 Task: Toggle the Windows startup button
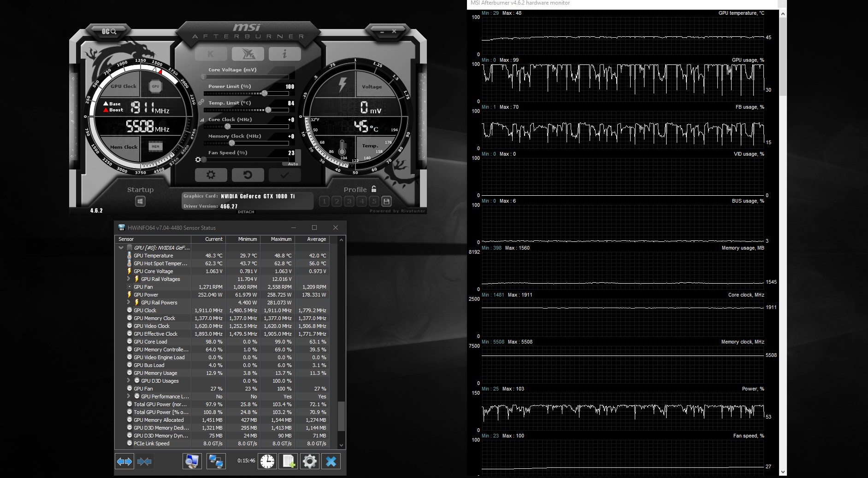tap(140, 201)
